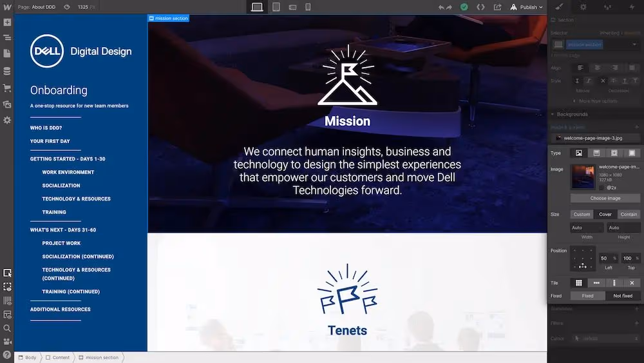Image resolution: width=644 pixels, height=363 pixels.
Task: Set background to Not fixed
Action: point(623,295)
